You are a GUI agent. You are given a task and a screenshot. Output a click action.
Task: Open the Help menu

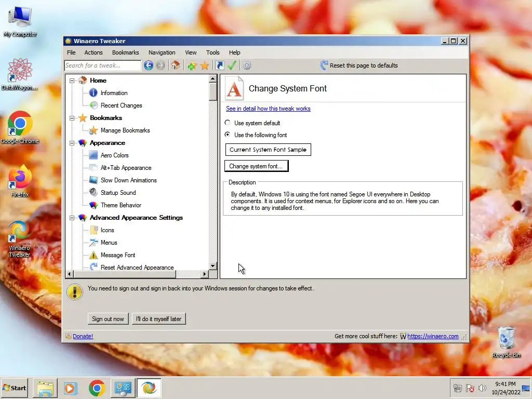234,52
